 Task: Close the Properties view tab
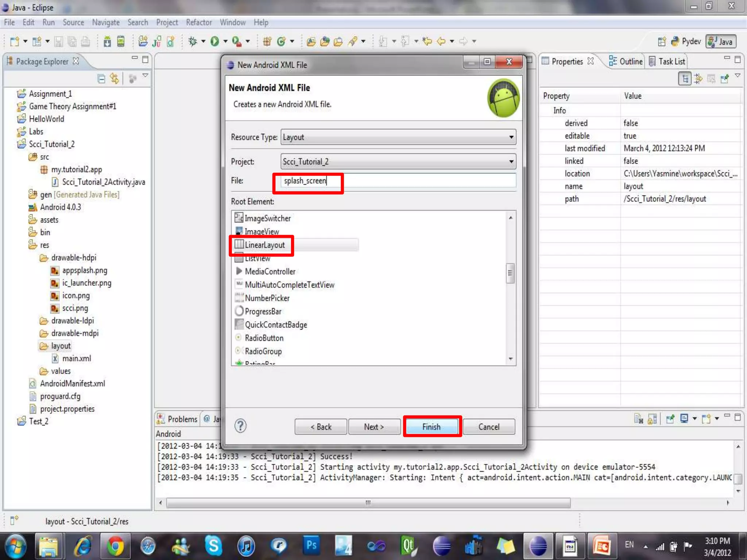[591, 61]
